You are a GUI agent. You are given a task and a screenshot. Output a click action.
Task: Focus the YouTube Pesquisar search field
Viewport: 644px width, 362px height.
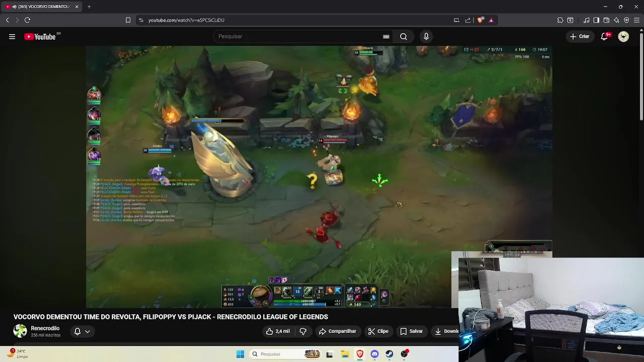tap(299, 36)
